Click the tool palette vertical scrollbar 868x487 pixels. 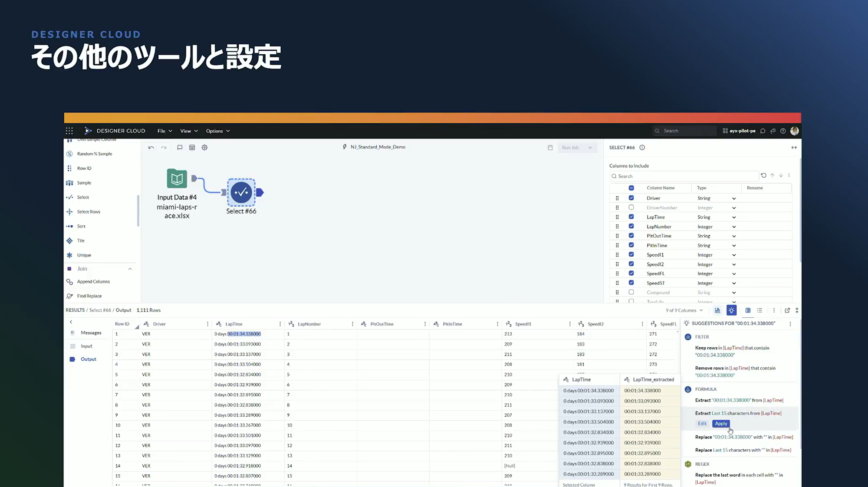[138, 211]
